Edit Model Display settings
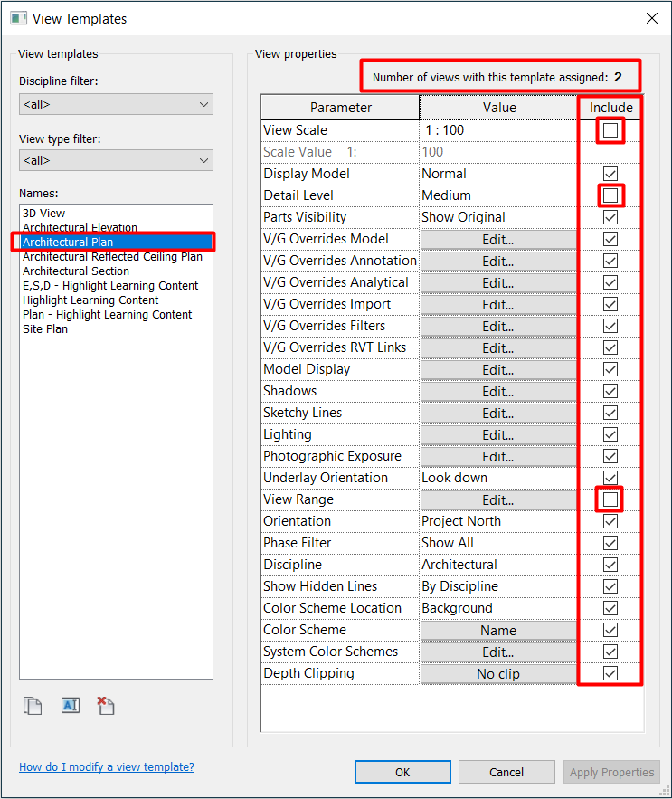 (x=498, y=370)
